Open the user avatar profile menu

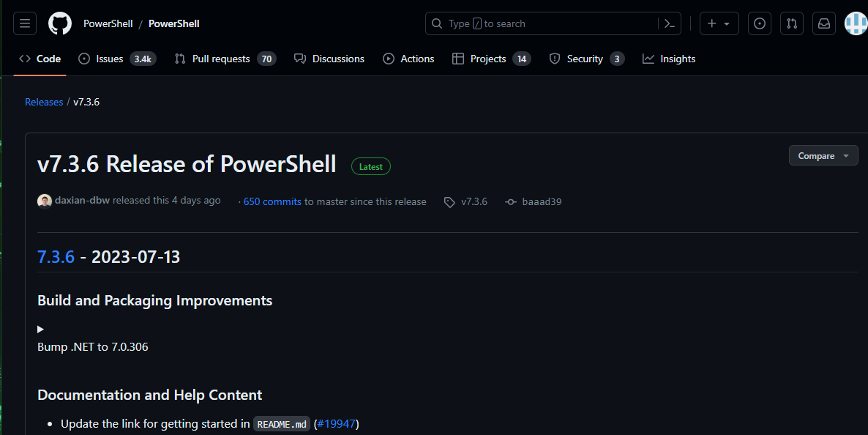[x=856, y=23]
